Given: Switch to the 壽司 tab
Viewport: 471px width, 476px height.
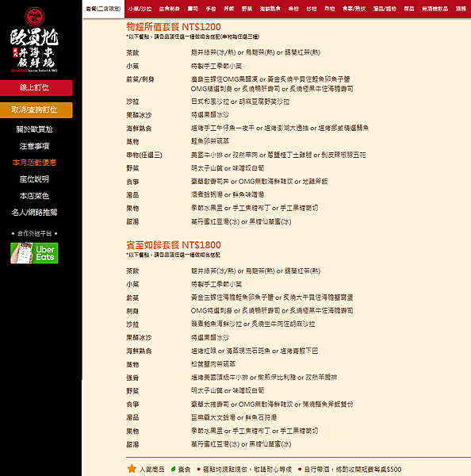Looking at the screenshot, I should (x=193, y=9).
